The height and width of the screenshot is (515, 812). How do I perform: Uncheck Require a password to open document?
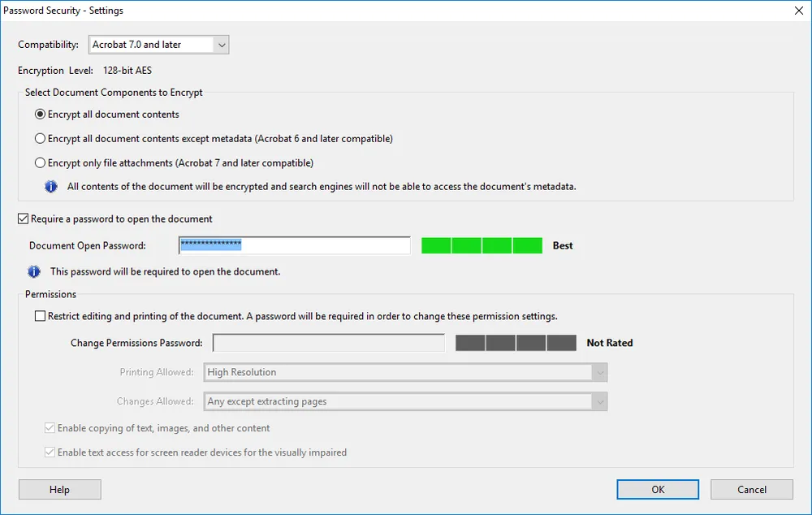point(24,219)
